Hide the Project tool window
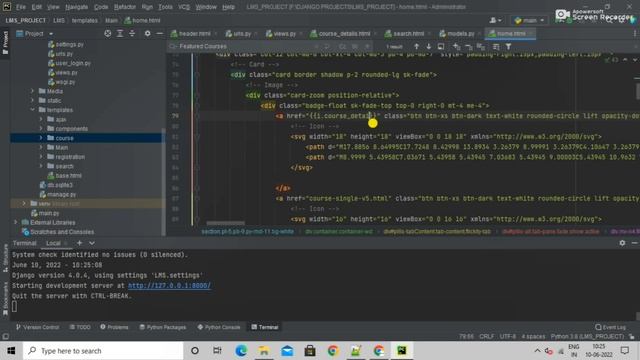The width and height of the screenshot is (640, 360). coord(160,33)
